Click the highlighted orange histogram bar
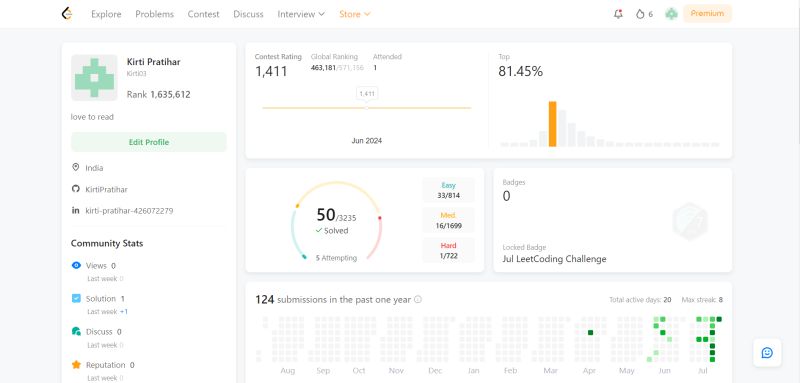800x383 pixels. [x=553, y=124]
